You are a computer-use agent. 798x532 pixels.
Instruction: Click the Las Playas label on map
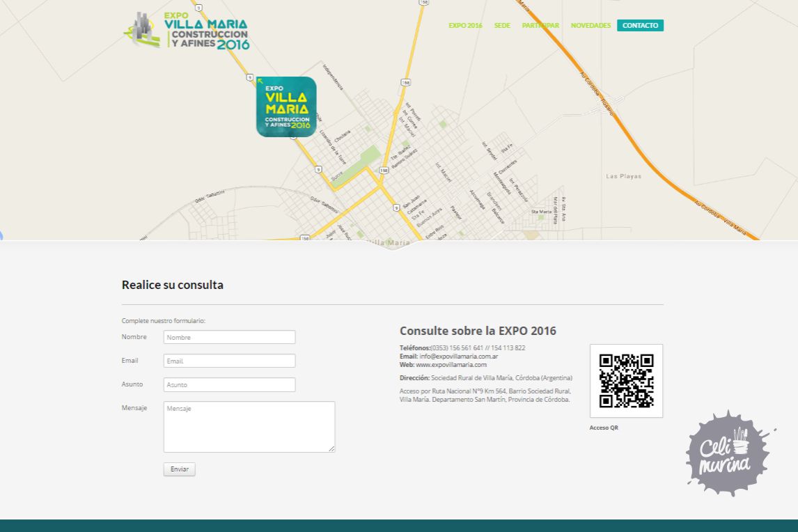coord(623,176)
